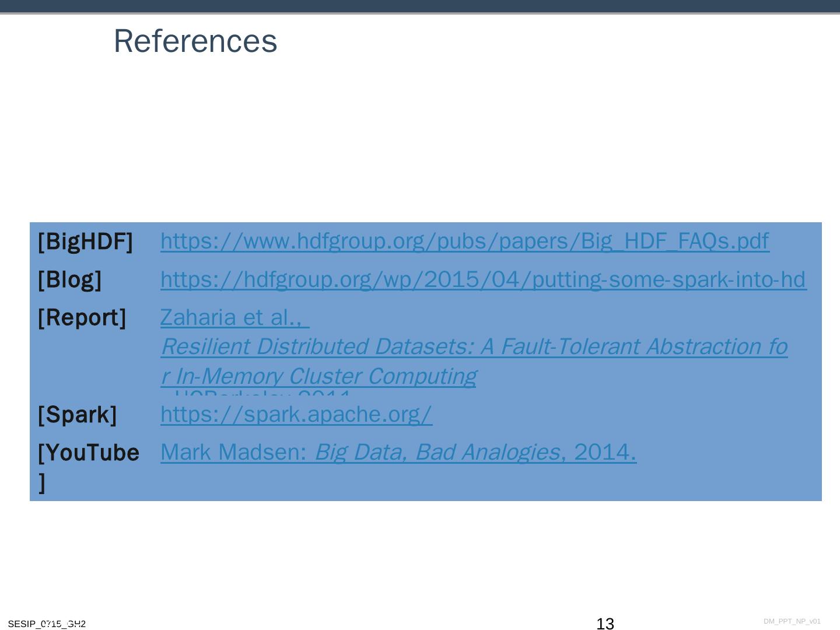This screenshot has height=630, width=840.
Task: Click the DM_PPT_NP_v01 footer label
Action: [792, 621]
